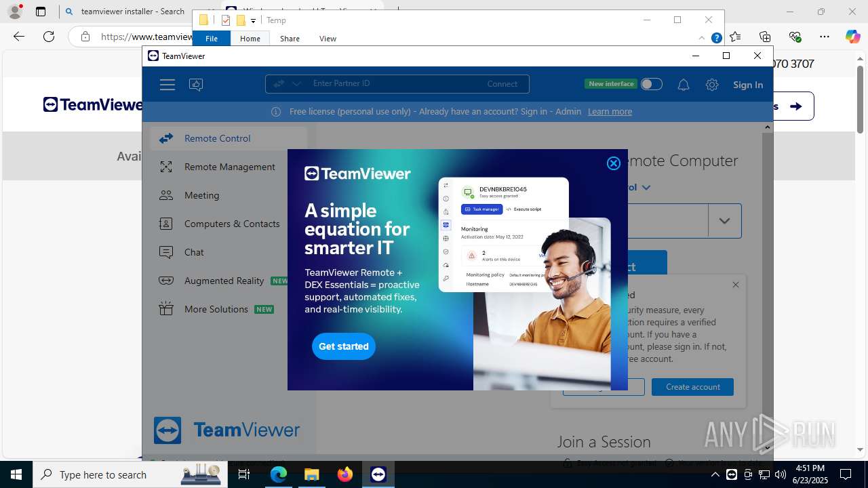The image size is (868, 488).
Task: Click the TeamViewer logo in the sidebar
Action: [226, 430]
